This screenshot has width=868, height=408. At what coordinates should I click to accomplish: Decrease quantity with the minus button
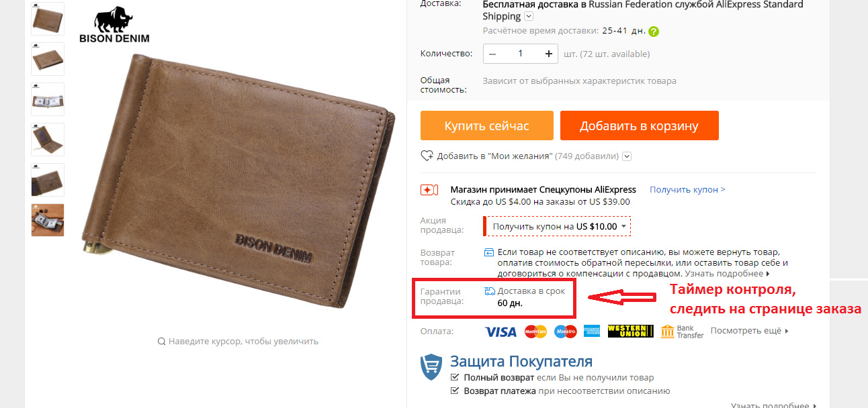click(493, 54)
